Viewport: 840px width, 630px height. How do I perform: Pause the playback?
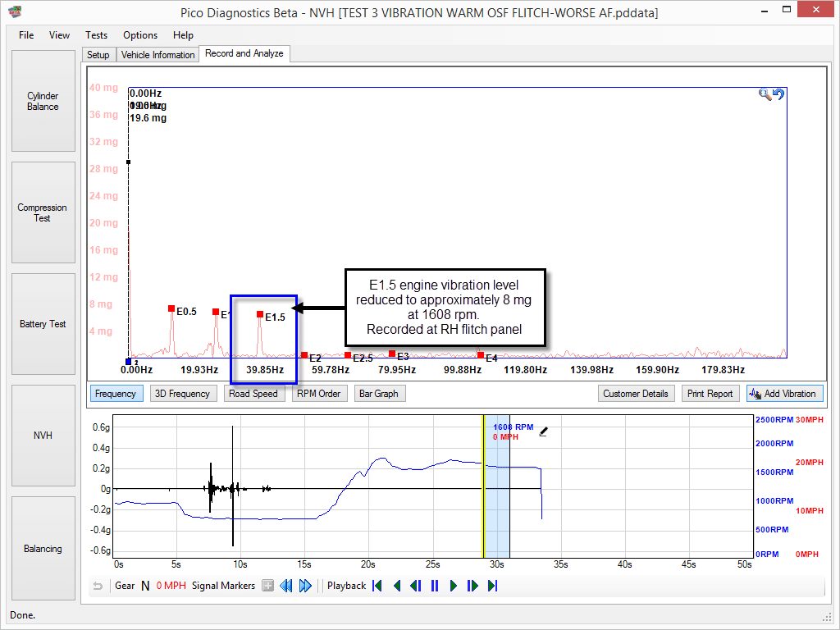[435, 586]
